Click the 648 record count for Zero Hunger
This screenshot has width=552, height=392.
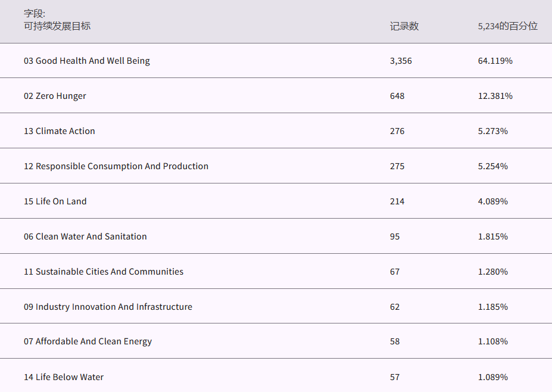pos(397,96)
